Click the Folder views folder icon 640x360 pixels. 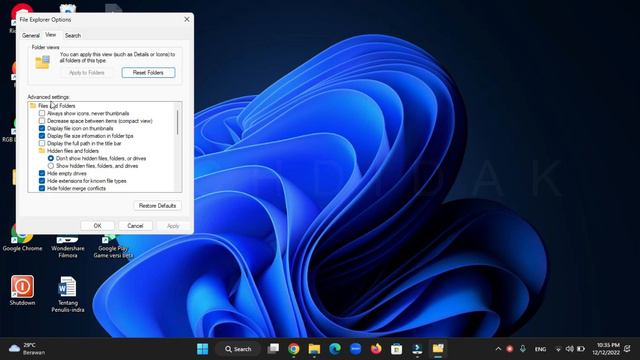[x=42, y=62]
